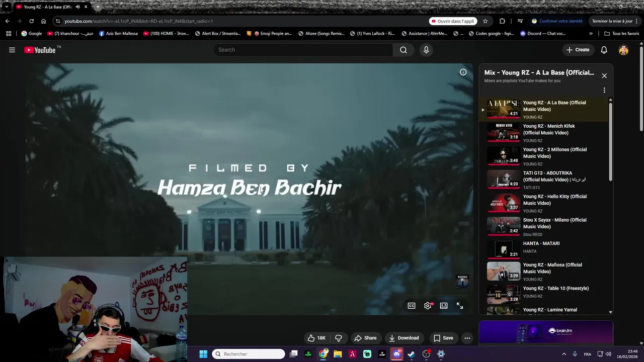Open Young RZ - Hello Kitty thumbnail
Screen dimensions: 644x362
[x=503, y=203]
